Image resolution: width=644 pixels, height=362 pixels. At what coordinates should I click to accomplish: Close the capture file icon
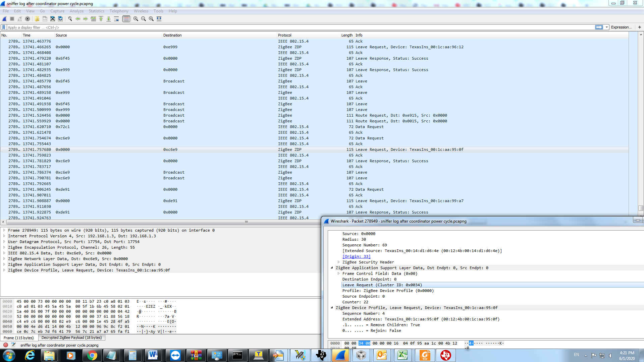pyautogui.click(x=53, y=19)
